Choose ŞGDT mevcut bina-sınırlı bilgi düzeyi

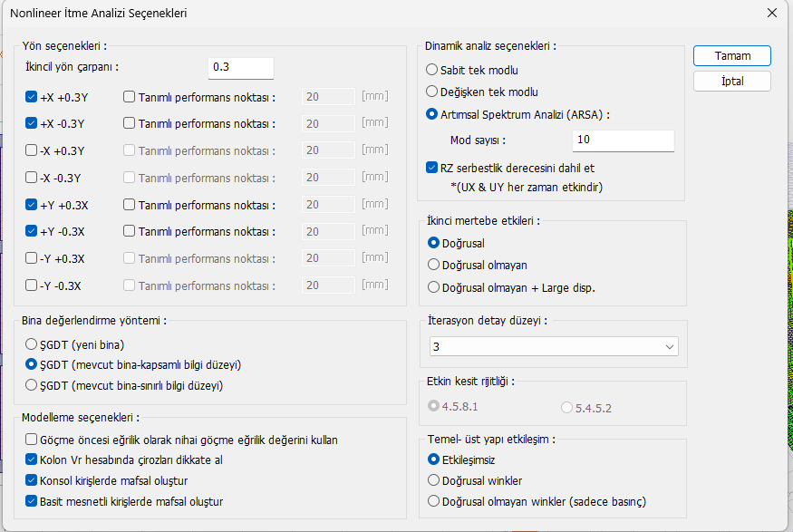[33, 385]
